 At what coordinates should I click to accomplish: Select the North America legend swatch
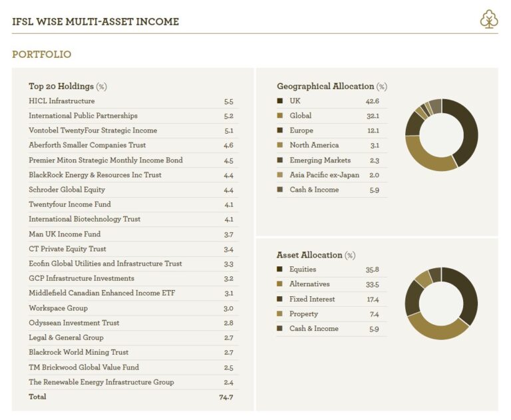(x=280, y=145)
